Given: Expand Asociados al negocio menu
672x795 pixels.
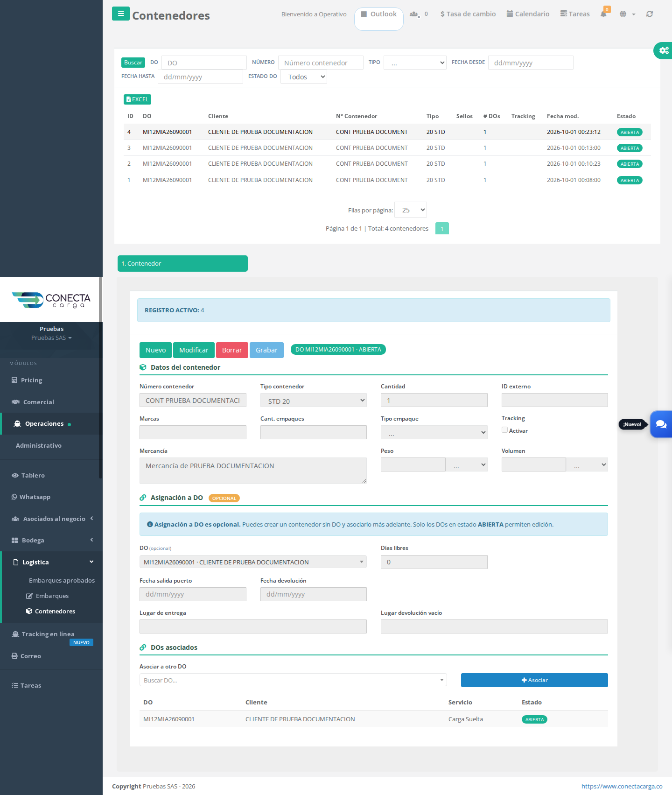Looking at the screenshot, I should pos(52,519).
